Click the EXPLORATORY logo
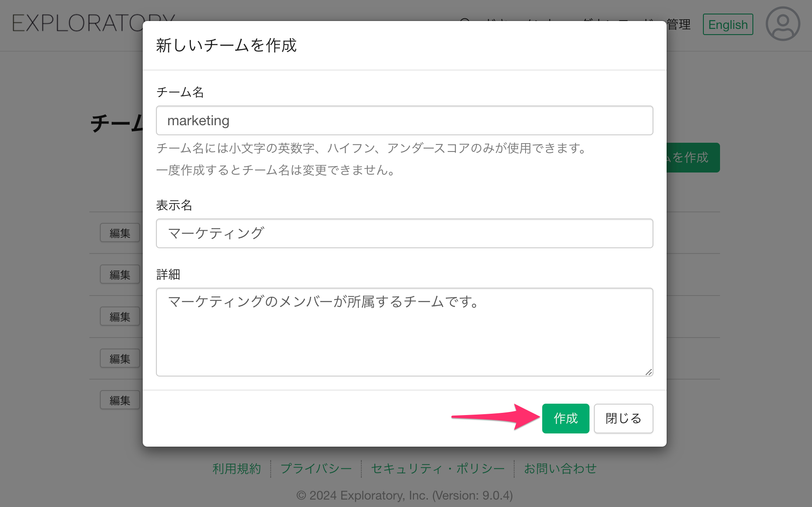Viewport: 812px width, 507px height. pyautogui.click(x=74, y=24)
